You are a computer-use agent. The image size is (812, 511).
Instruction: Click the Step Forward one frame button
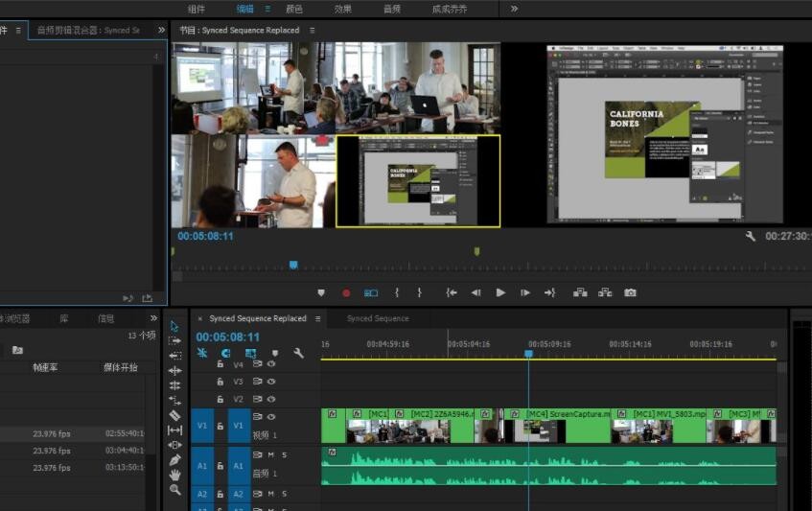pyautogui.click(x=524, y=292)
